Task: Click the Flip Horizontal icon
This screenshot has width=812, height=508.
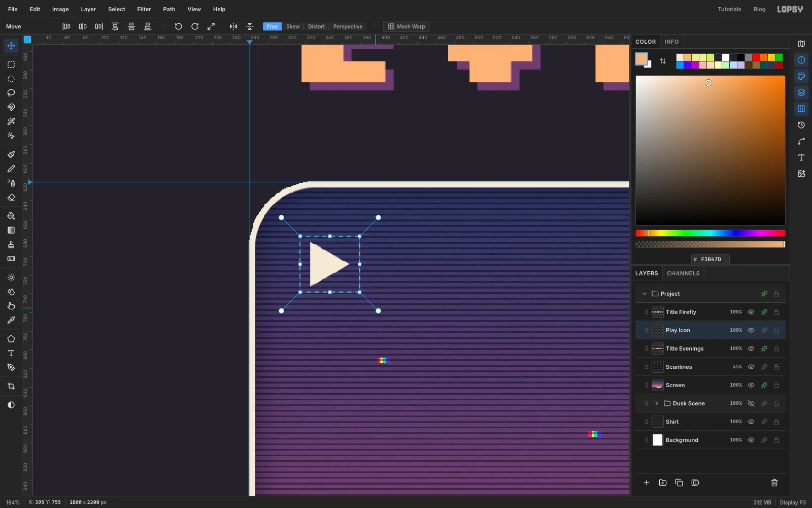Action: coord(233,26)
